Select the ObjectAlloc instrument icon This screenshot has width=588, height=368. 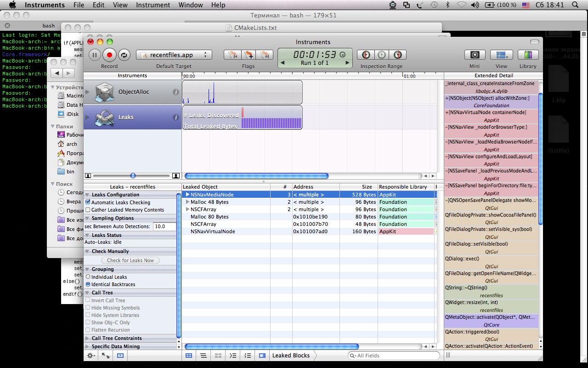click(x=104, y=92)
